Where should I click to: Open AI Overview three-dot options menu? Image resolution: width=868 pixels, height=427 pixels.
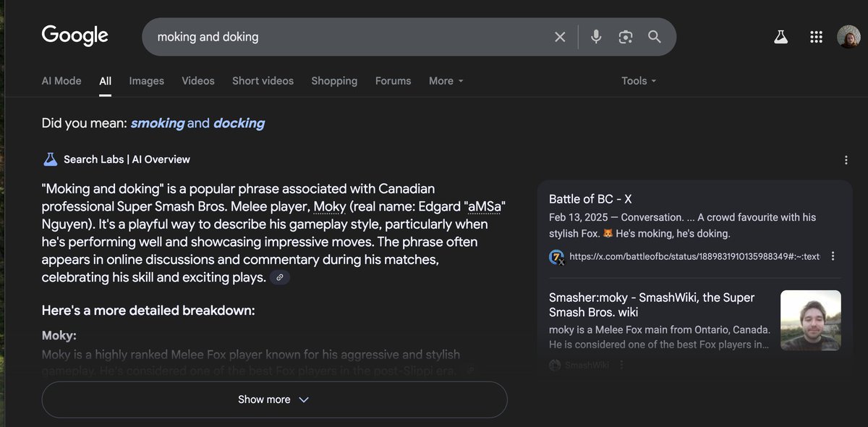click(846, 160)
